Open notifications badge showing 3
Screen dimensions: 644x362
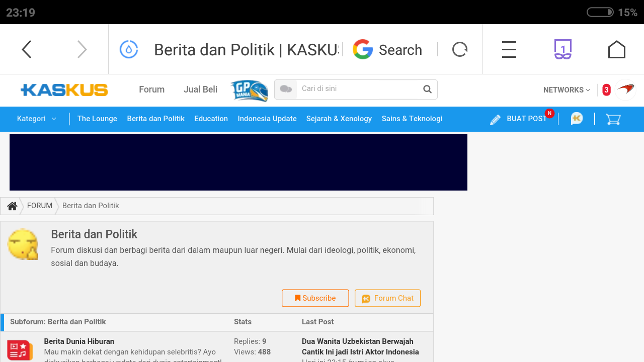pos(606,90)
